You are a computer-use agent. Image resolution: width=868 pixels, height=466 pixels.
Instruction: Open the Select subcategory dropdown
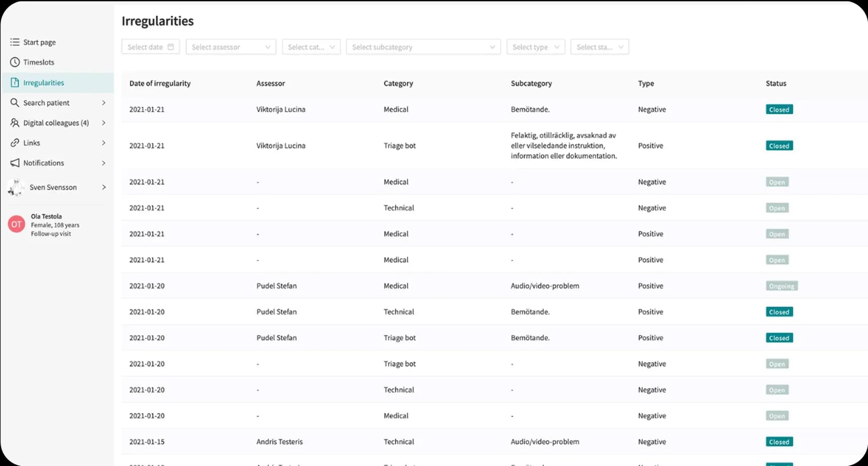pos(423,47)
